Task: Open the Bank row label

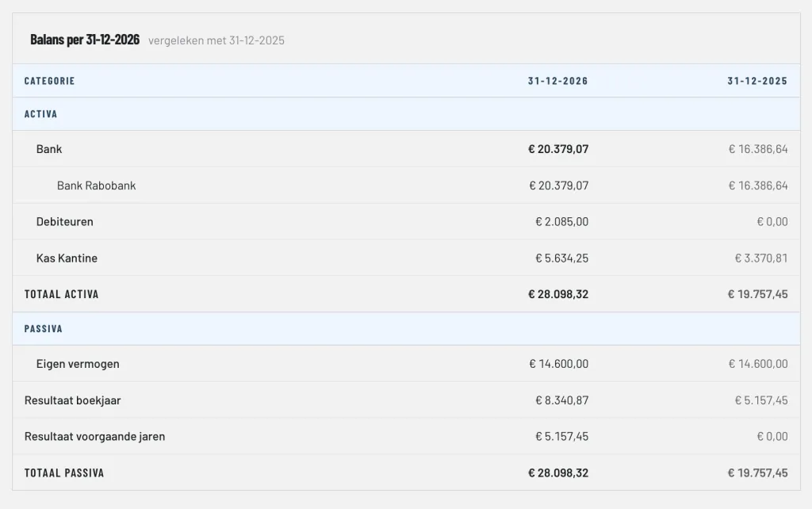Action: pyautogui.click(x=49, y=149)
